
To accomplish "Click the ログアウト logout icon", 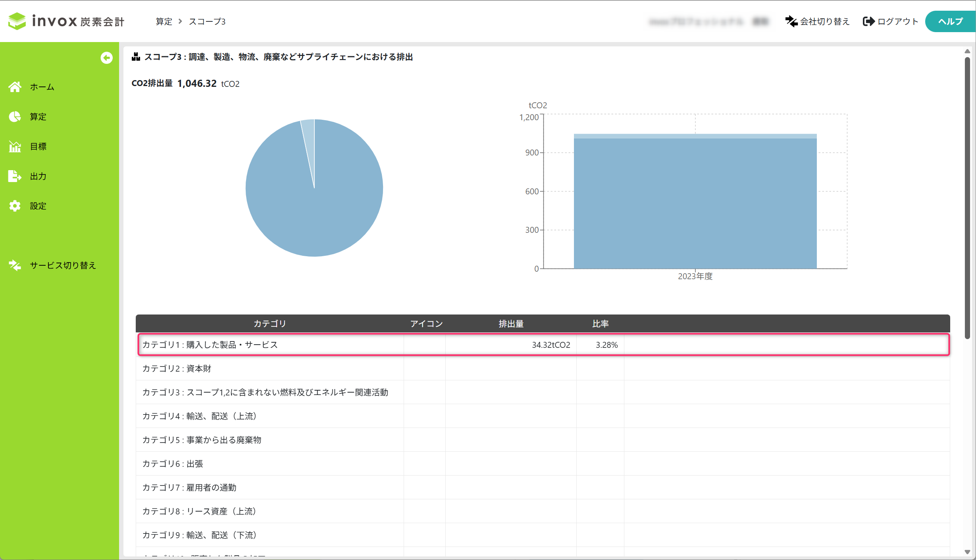I will [868, 21].
